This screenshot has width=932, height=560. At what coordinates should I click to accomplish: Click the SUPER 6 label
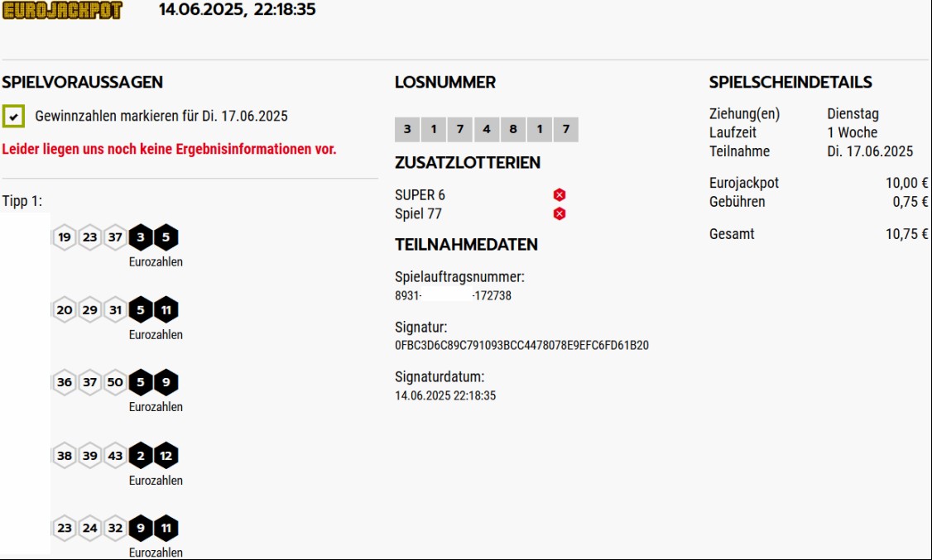[x=420, y=194]
